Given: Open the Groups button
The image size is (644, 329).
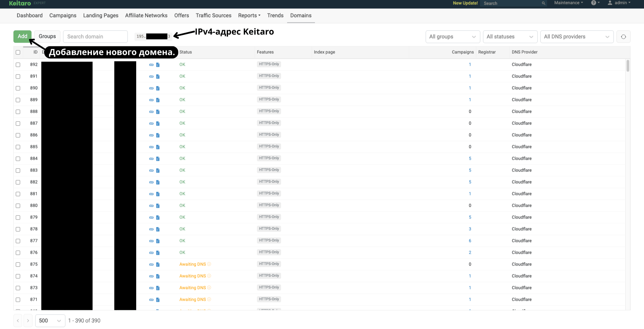Looking at the screenshot, I should pyautogui.click(x=47, y=36).
